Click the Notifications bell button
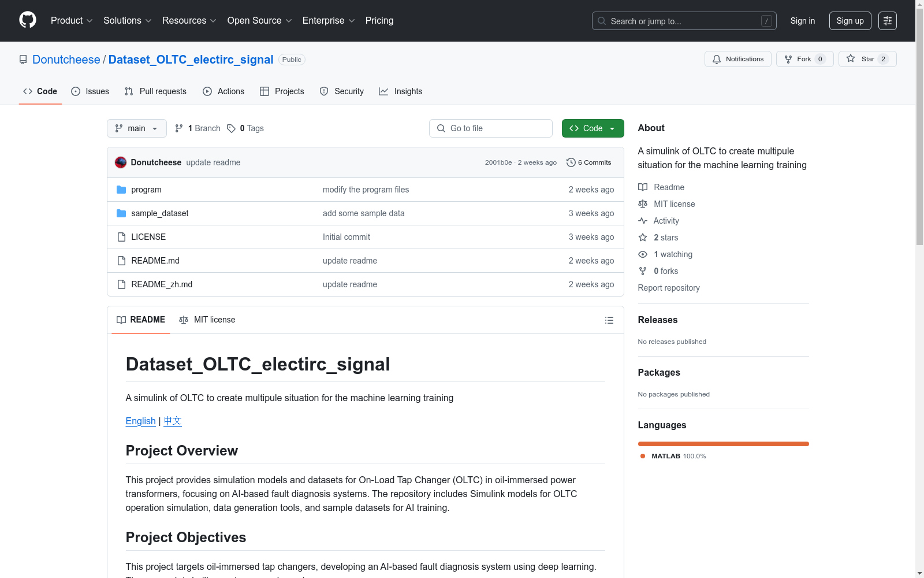Screen dimensions: 924x578 tap(737, 59)
